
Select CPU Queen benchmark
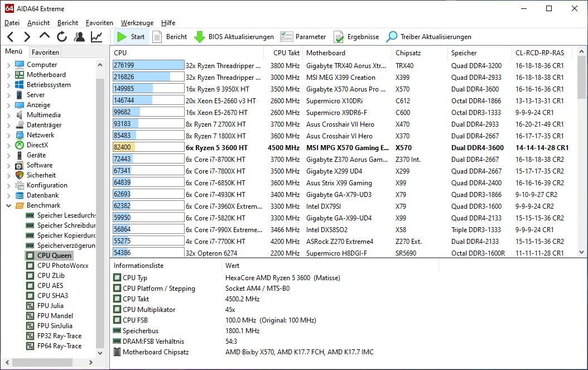point(49,256)
